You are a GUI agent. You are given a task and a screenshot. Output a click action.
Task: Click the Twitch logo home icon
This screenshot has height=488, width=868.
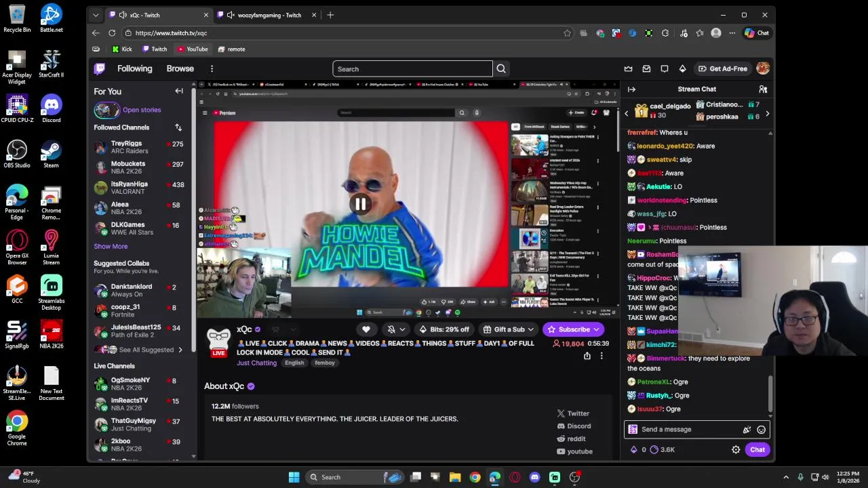(100, 68)
